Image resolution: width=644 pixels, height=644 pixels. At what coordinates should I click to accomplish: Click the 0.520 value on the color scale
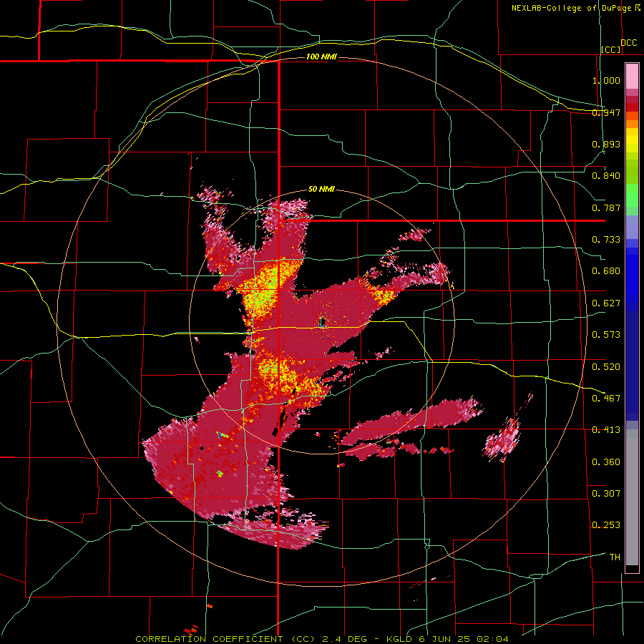[x=606, y=367]
